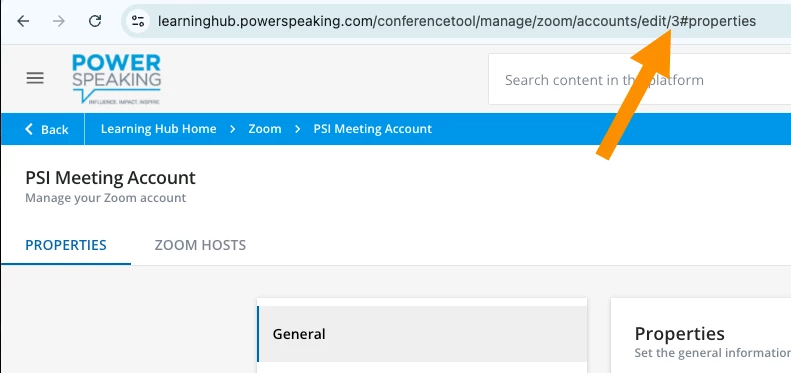Open site information icon in address bar
791x373 pixels.
pos(138,21)
